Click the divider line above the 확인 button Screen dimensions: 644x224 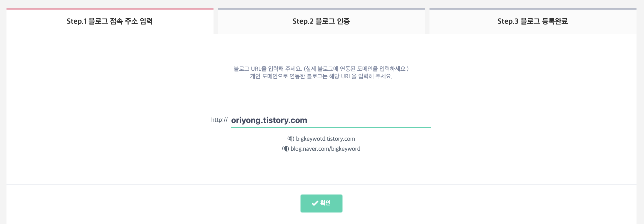pyautogui.click(x=321, y=184)
